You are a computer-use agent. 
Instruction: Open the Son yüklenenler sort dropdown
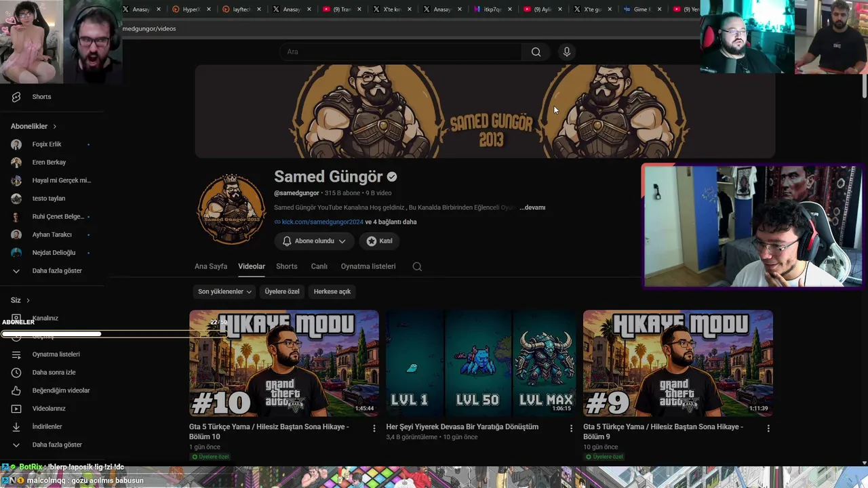coord(225,291)
